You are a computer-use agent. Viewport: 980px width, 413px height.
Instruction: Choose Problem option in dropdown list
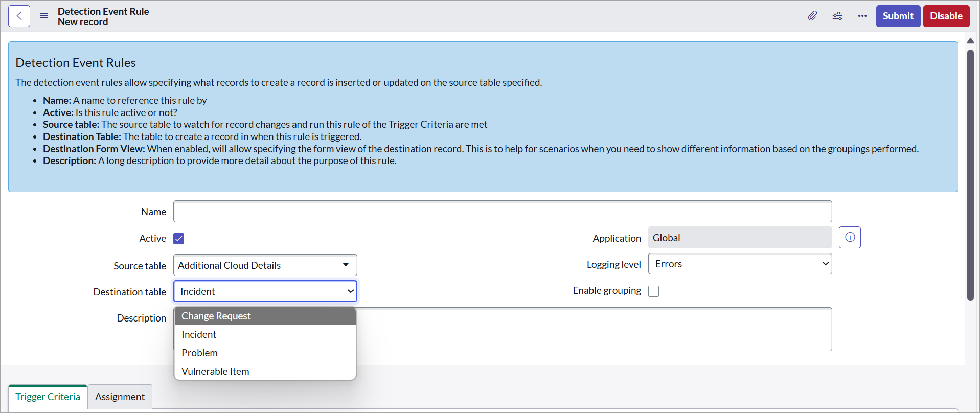click(265, 353)
